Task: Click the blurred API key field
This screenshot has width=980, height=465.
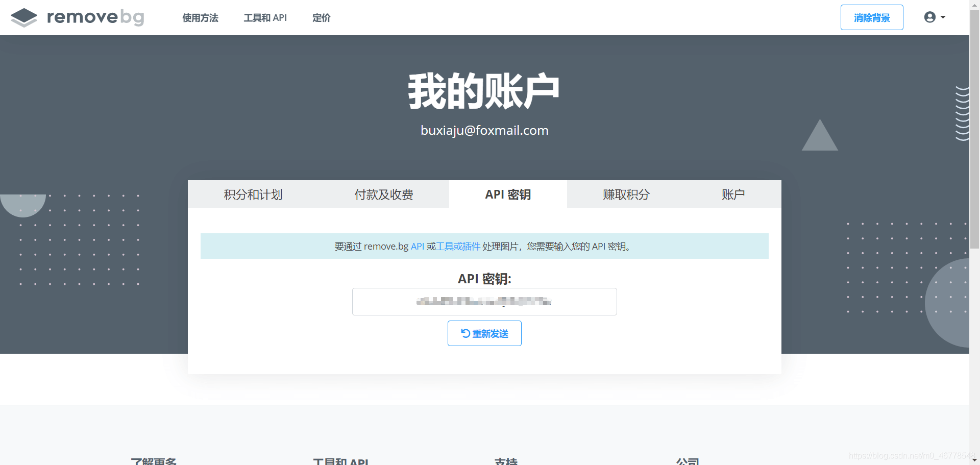Action: (484, 302)
